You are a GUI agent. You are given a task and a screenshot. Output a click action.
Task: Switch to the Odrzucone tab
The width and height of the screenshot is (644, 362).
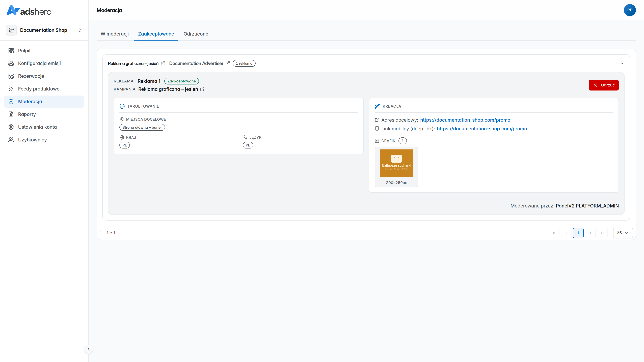point(196,34)
